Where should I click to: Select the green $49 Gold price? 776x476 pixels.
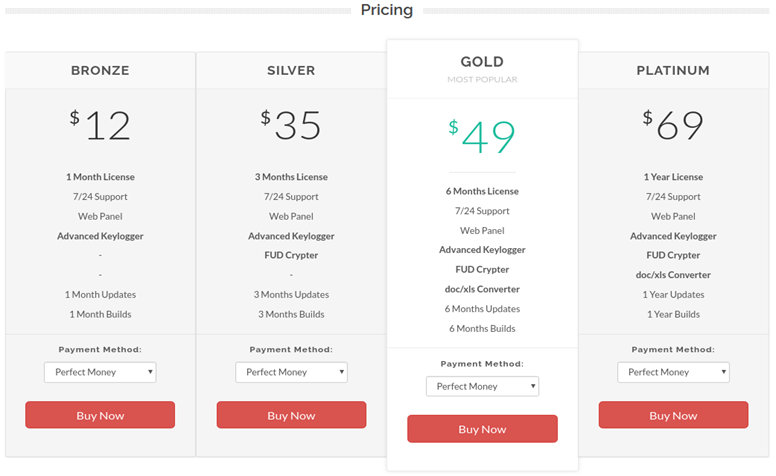[x=482, y=137]
